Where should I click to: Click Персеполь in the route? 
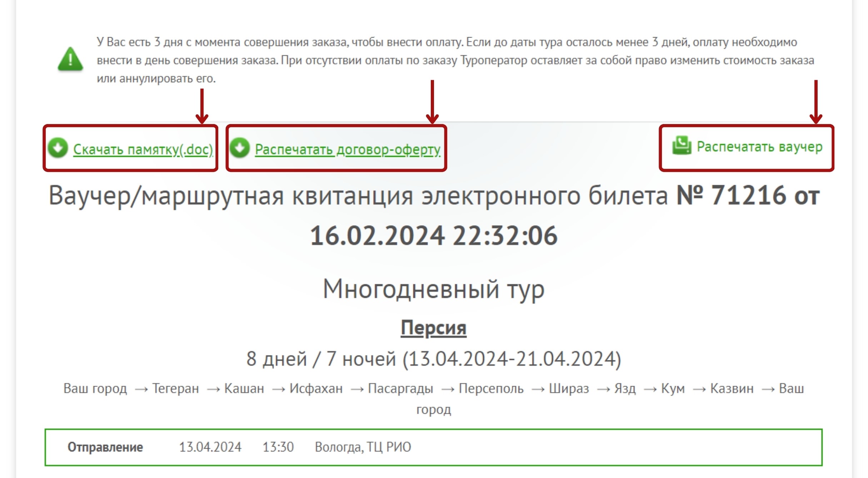[491, 388]
